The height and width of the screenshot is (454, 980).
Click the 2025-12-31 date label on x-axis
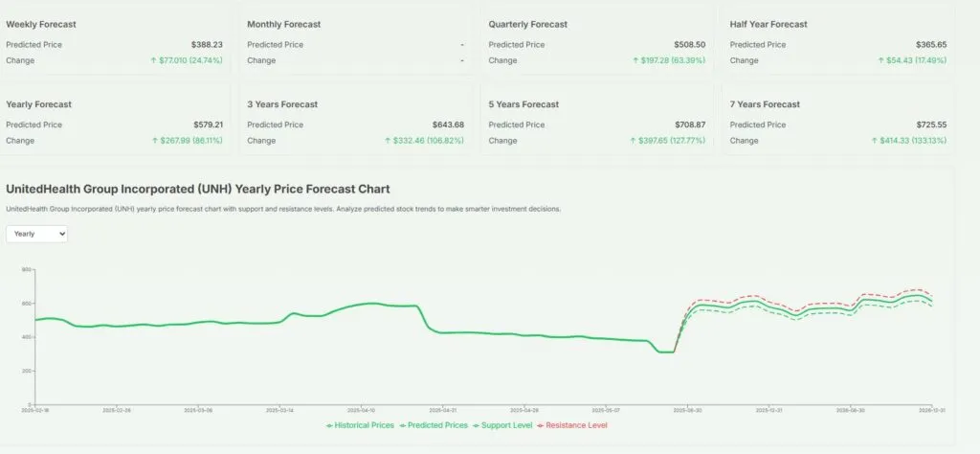(x=770, y=409)
